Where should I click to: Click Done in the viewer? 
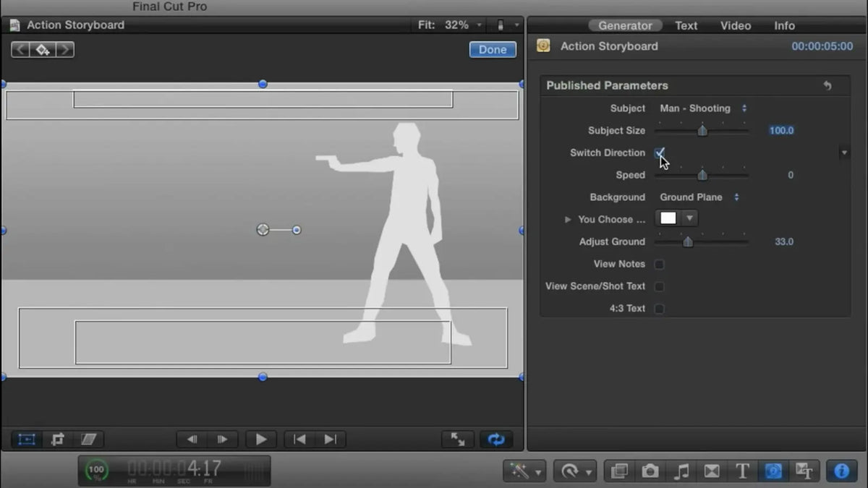[493, 50]
